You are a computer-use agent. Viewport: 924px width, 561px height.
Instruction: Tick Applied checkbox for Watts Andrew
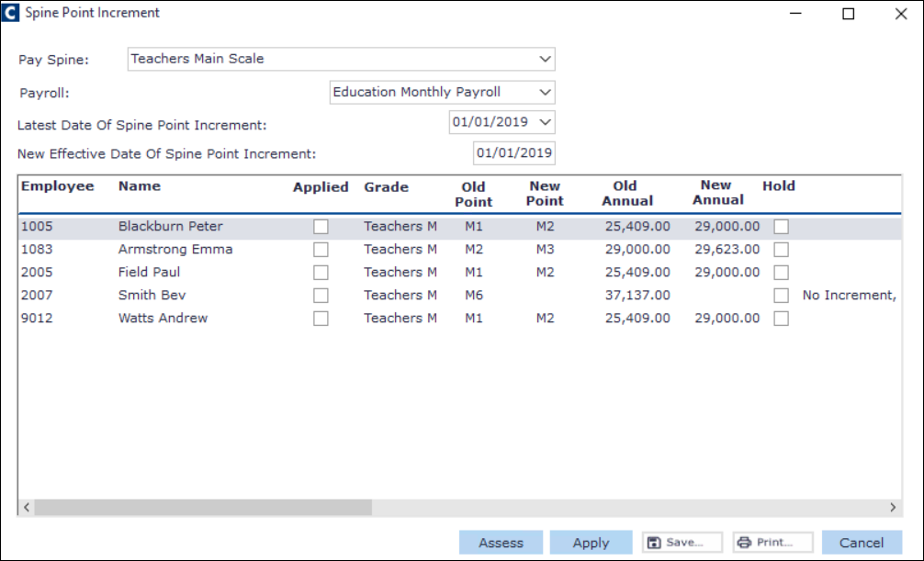pos(321,319)
